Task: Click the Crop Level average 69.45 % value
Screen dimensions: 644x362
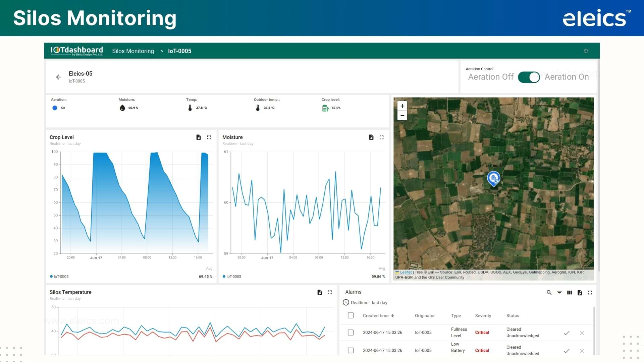Action: coord(206,277)
